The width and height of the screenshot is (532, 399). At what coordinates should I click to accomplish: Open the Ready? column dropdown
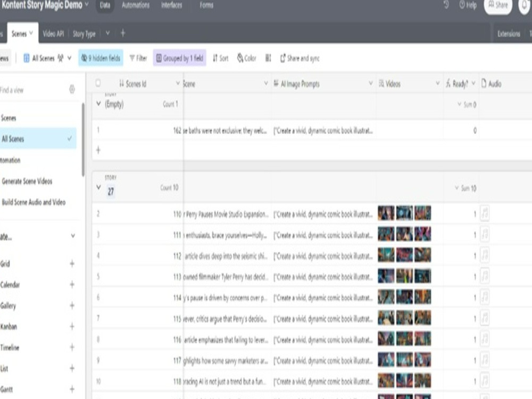(473, 84)
